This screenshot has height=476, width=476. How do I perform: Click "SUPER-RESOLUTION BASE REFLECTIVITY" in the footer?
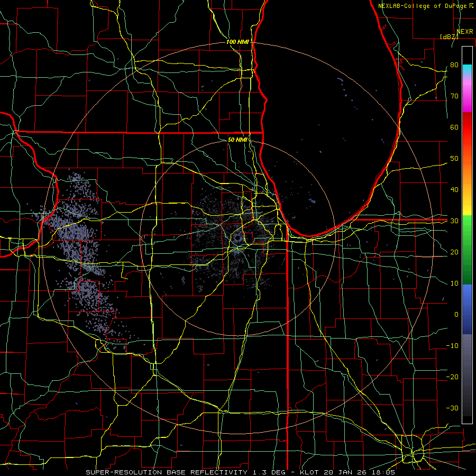coord(167,472)
